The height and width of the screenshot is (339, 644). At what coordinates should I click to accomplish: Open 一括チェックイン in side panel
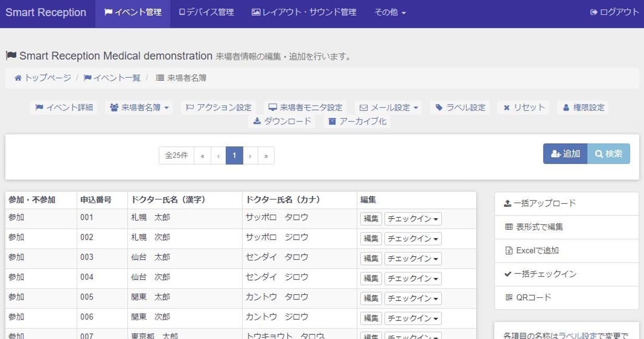(566, 274)
